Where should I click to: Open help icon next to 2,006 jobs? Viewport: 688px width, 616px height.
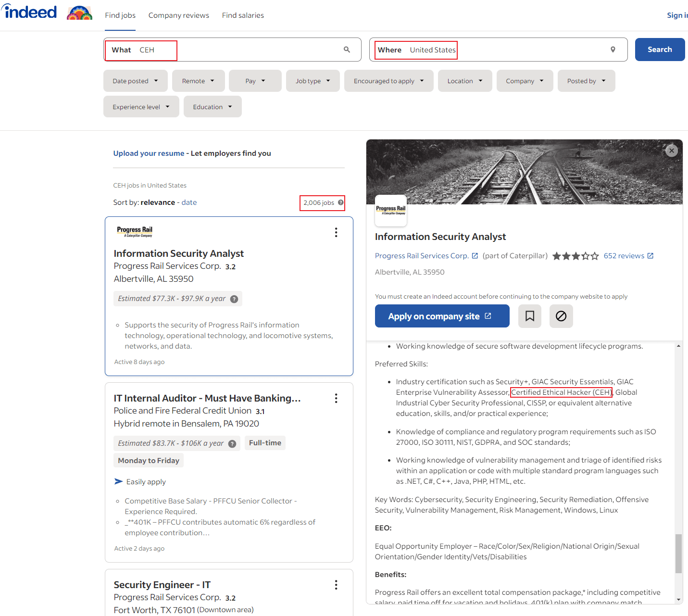tap(341, 202)
